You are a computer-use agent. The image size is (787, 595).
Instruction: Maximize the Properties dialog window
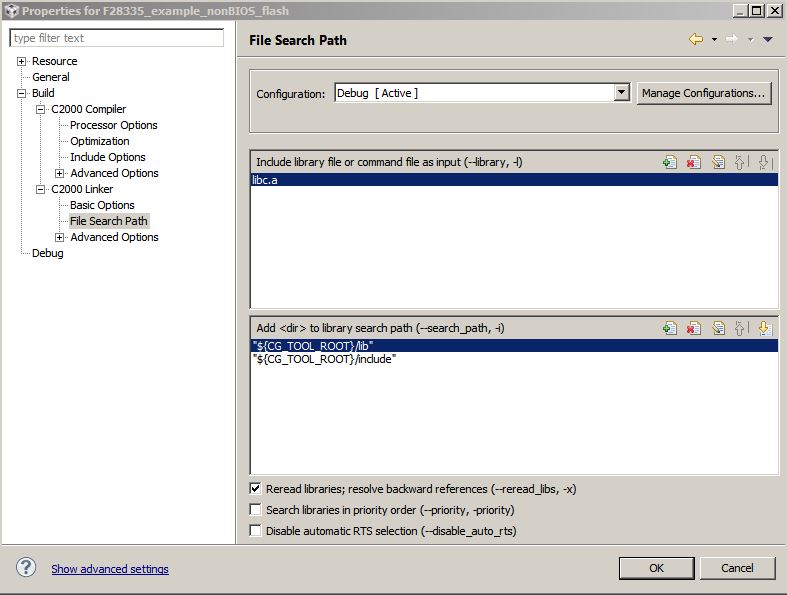[x=757, y=11]
